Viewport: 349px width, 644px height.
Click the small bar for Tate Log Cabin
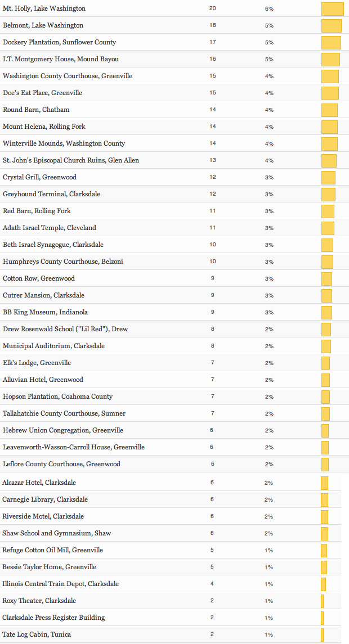322,635
